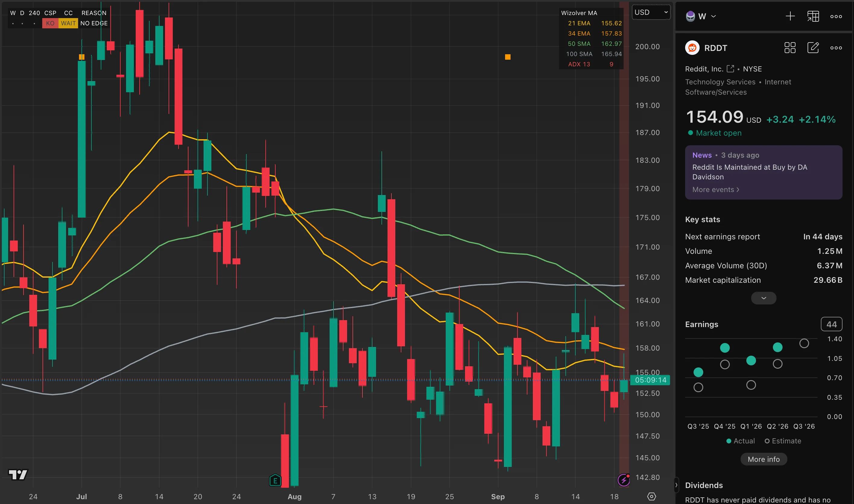Click the ADX 13 row

pos(591,64)
